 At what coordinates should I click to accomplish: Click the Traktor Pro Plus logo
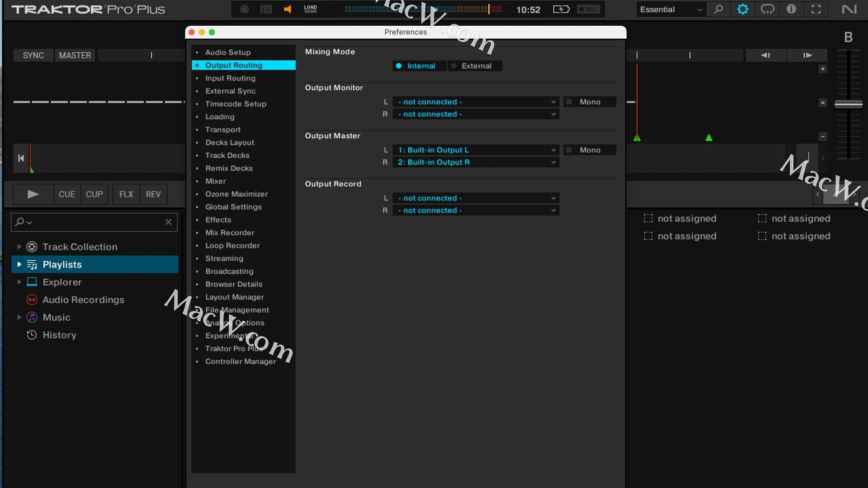[88, 9]
